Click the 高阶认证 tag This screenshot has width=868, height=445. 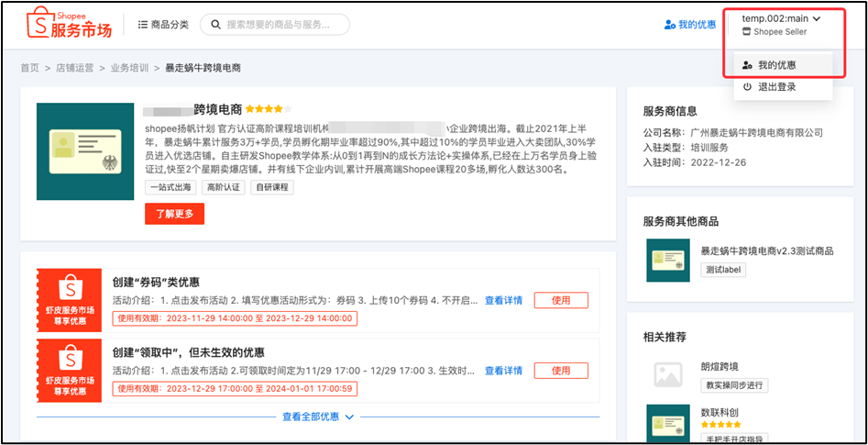[x=224, y=187]
